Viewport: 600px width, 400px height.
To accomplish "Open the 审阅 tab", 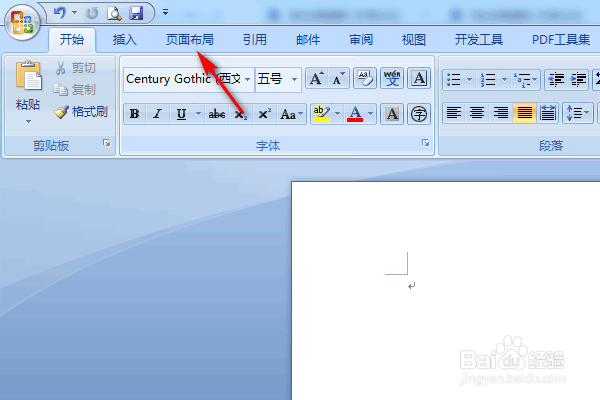I will [361, 39].
